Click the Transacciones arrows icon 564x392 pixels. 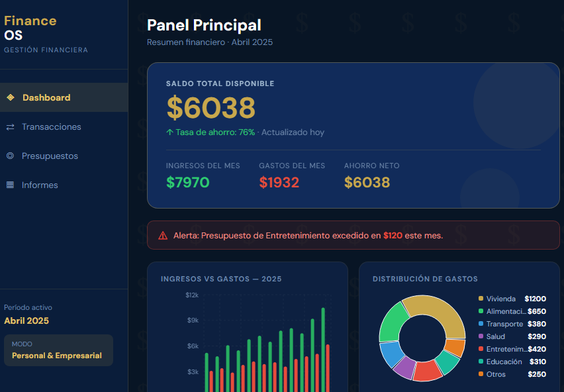point(10,126)
